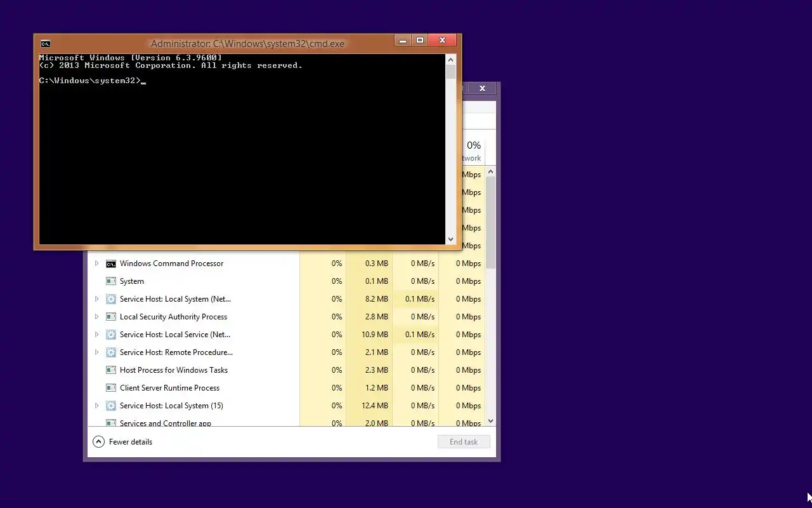Click the command prompt scroll up arrow
The height and width of the screenshot is (508, 812).
pos(451,60)
